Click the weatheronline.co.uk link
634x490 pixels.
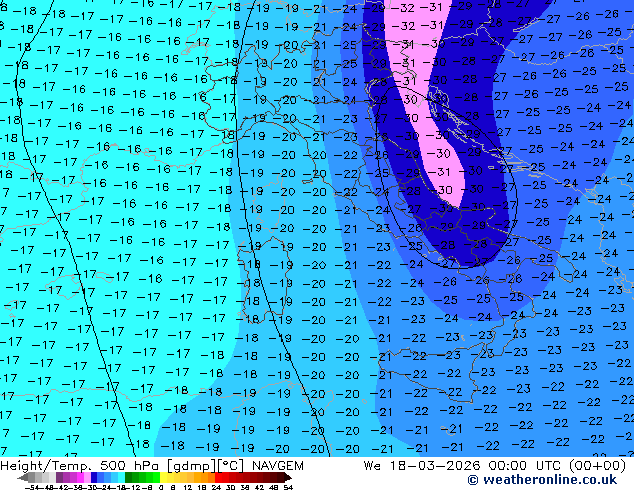click(x=550, y=480)
